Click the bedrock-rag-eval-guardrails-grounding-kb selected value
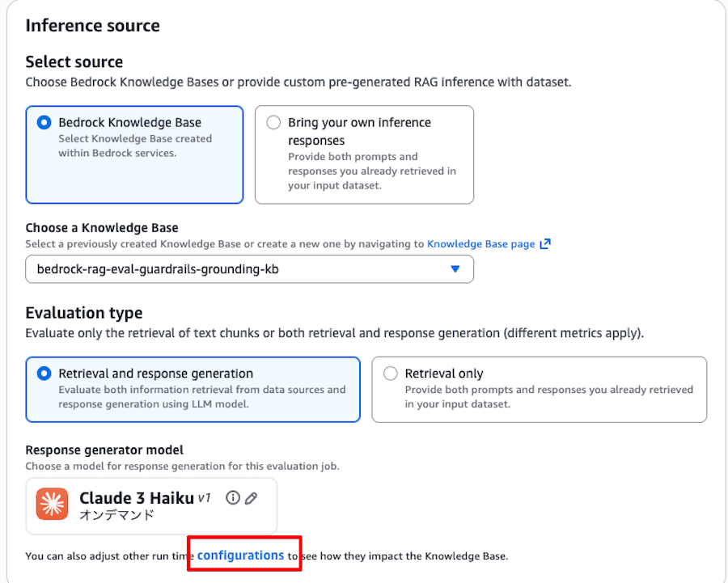 (158, 269)
